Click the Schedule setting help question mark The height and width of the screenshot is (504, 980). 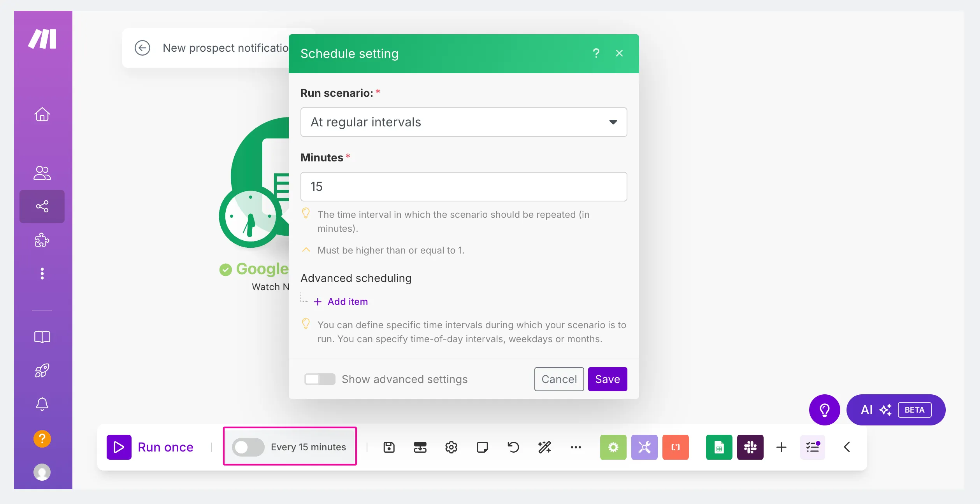tap(596, 53)
